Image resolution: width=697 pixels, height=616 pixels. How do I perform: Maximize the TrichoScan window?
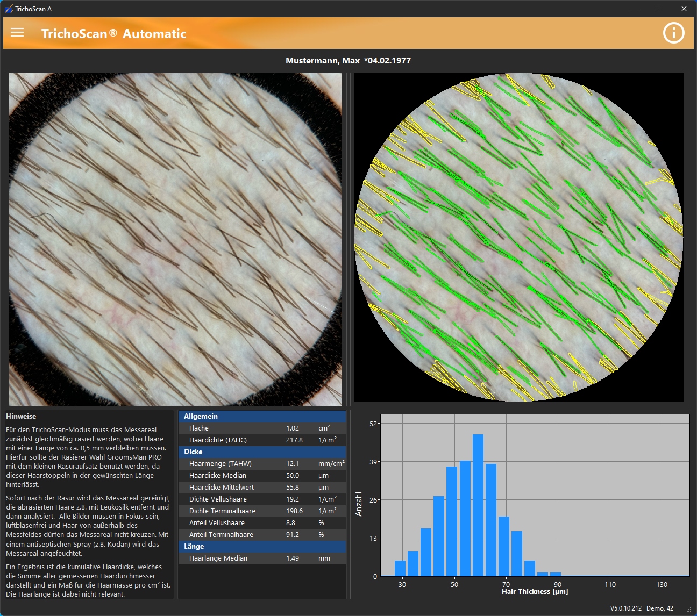point(659,9)
